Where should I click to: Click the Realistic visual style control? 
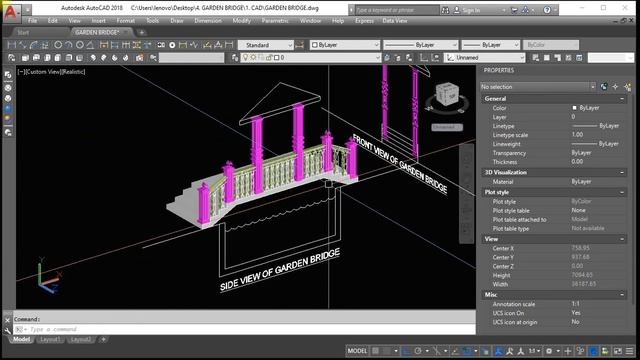tap(72, 72)
